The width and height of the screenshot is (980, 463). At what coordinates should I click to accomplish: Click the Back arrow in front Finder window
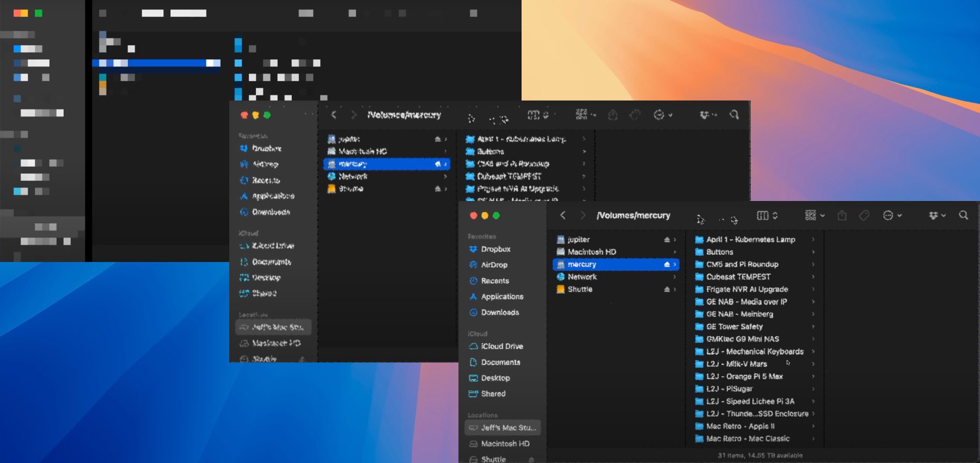click(563, 216)
